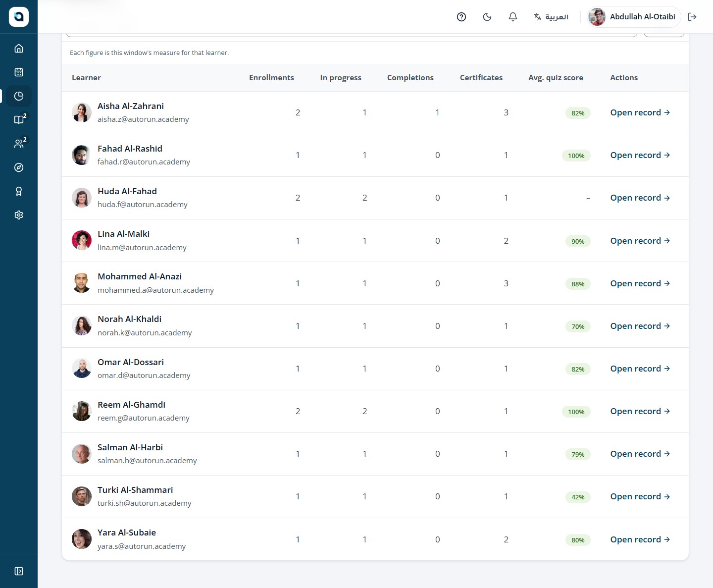Open the compass explore icon
Viewport: 713px width, 588px height.
[x=19, y=167]
